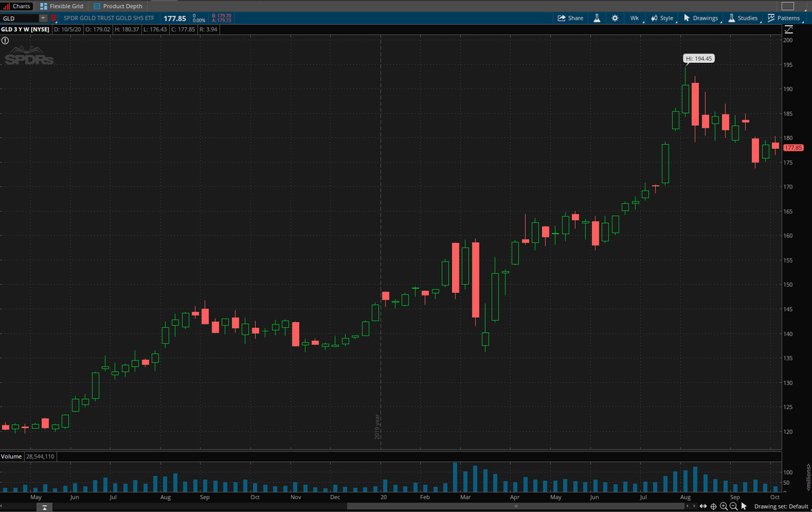Image resolution: width=812 pixels, height=512 pixels.
Task: Toggle the price axis scale icon
Action: click(788, 30)
